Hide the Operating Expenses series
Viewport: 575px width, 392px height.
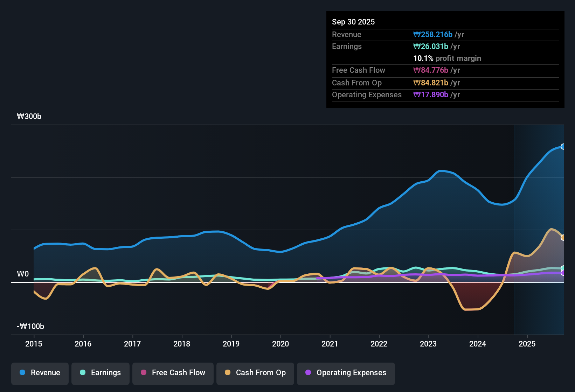pyautogui.click(x=346, y=373)
